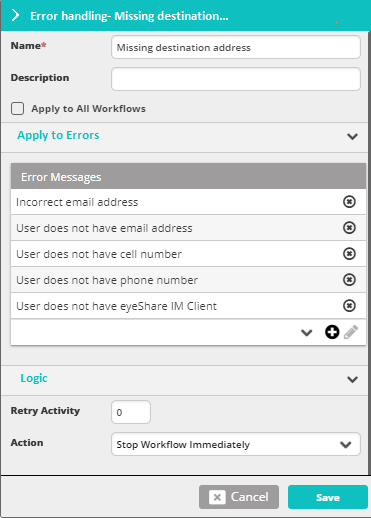
Task: Collapse the Apply to Errors section
Action: pyautogui.click(x=352, y=136)
